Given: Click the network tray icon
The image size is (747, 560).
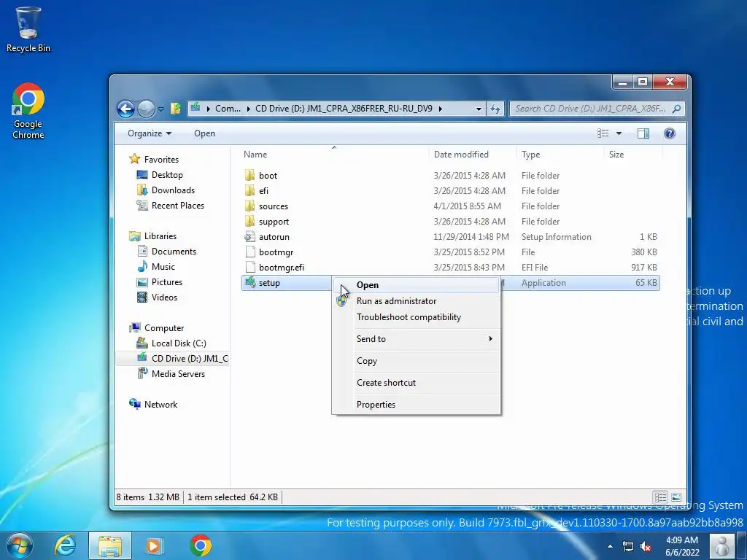Looking at the screenshot, I should tap(628, 547).
